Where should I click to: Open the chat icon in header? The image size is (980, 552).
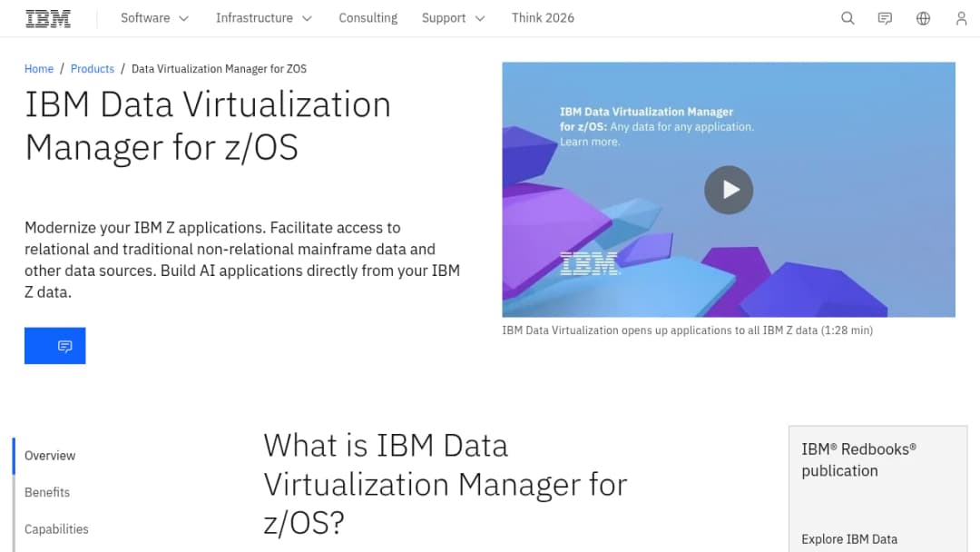(x=885, y=18)
